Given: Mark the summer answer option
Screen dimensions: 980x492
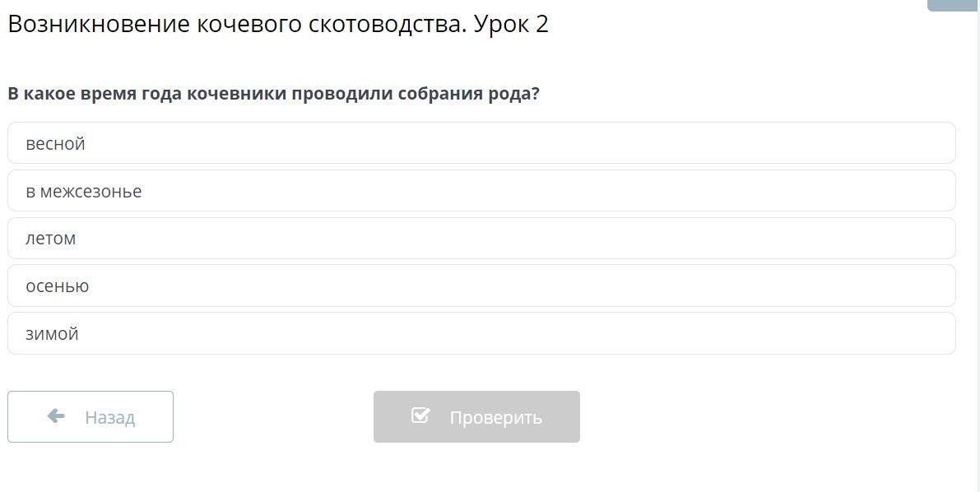Looking at the screenshot, I should 51,239.
